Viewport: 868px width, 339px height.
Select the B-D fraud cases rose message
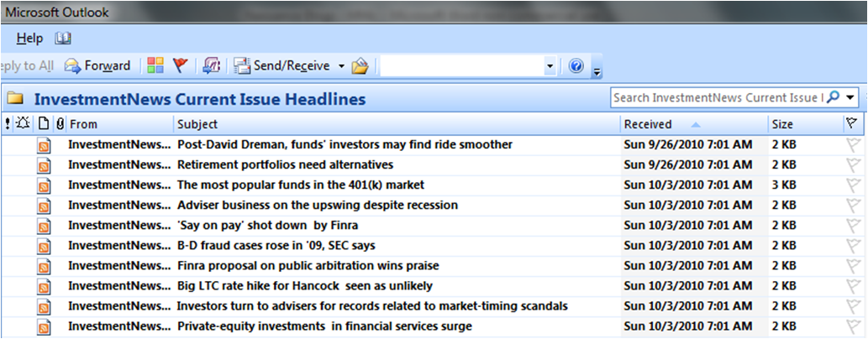pos(432,246)
